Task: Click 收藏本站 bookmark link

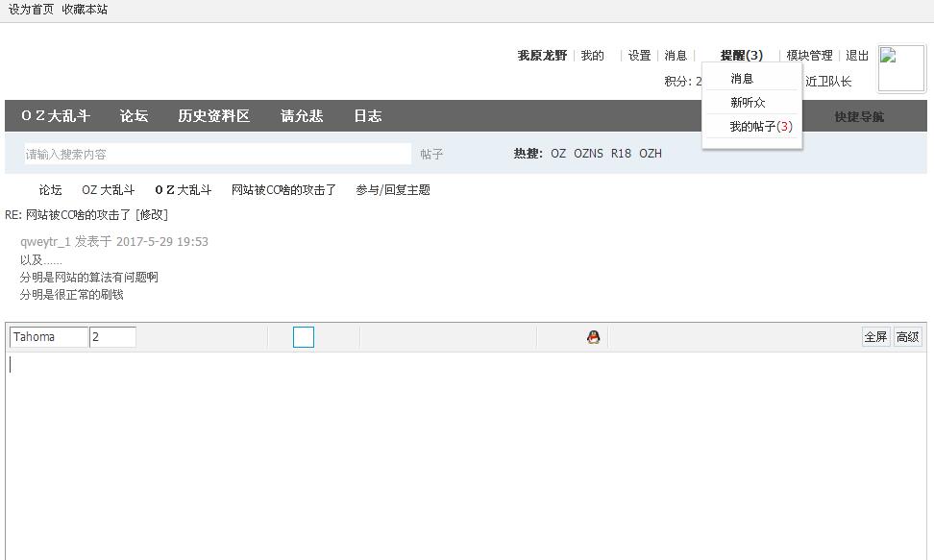Action: [x=85, y=10]
